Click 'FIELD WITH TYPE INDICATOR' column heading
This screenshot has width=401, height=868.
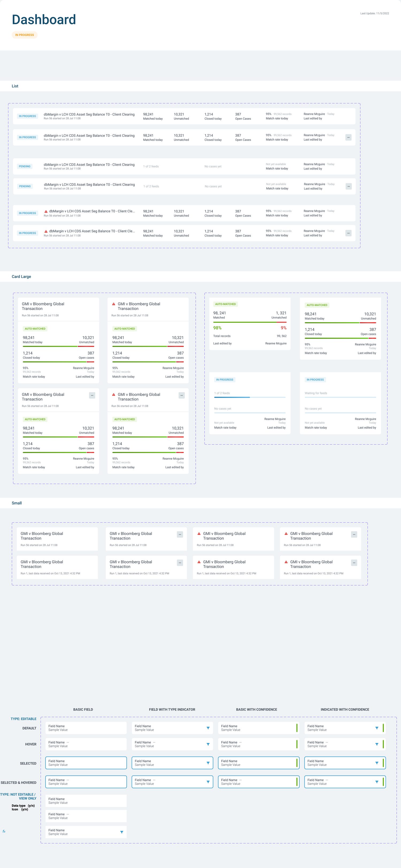click(x=172, y=710)
